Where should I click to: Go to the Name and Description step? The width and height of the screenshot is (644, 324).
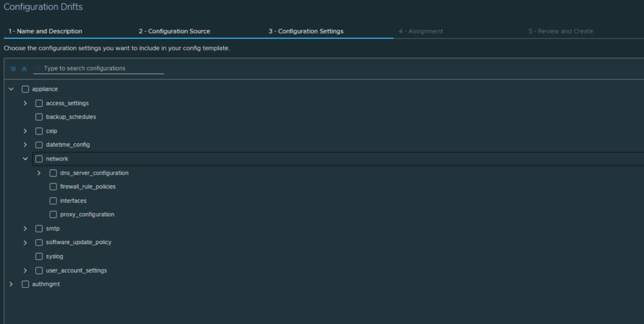[45, 31]
